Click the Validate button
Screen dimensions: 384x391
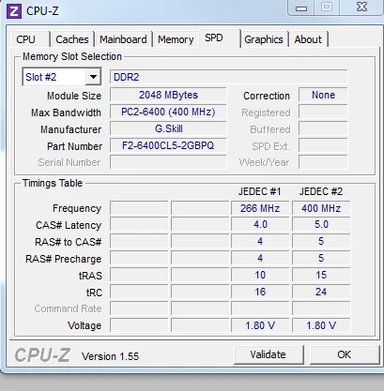(268, 354)
